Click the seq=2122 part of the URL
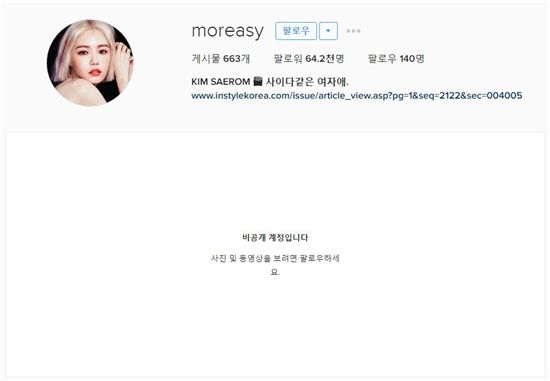 (437, 95)
